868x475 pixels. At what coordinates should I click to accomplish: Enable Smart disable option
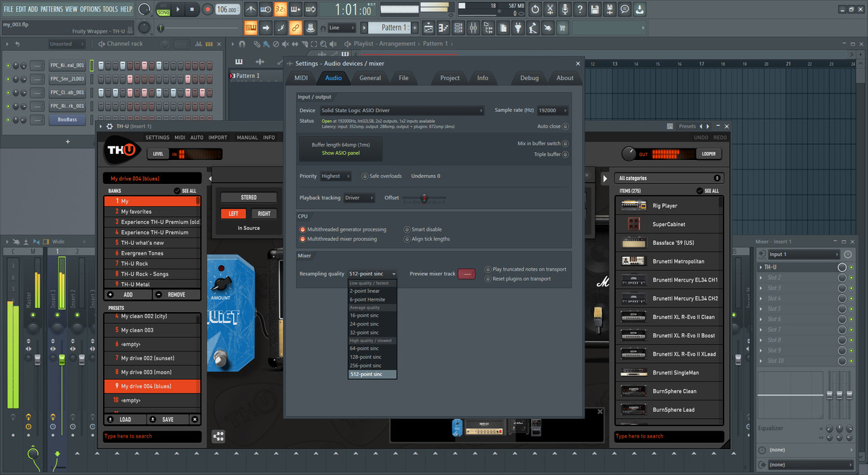(422, 229)
